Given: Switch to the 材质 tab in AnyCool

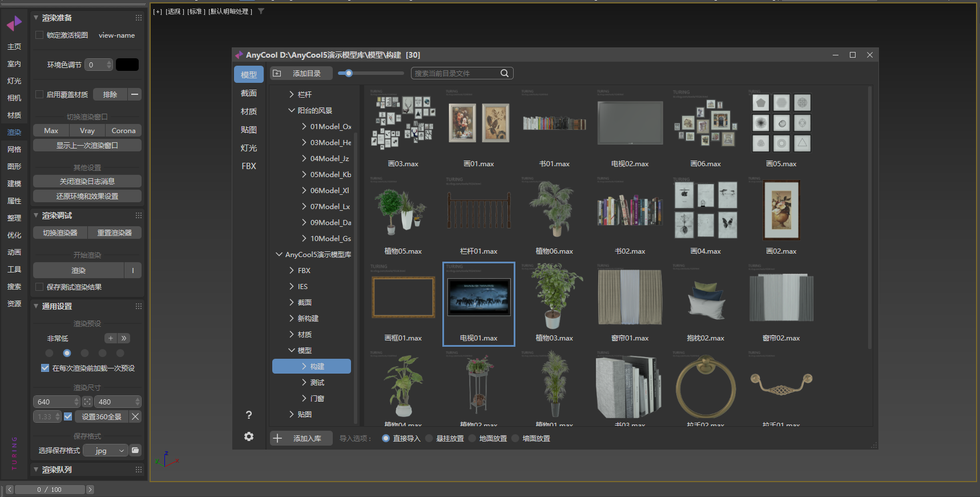Looking at the screenshot, I should (249, 111).
